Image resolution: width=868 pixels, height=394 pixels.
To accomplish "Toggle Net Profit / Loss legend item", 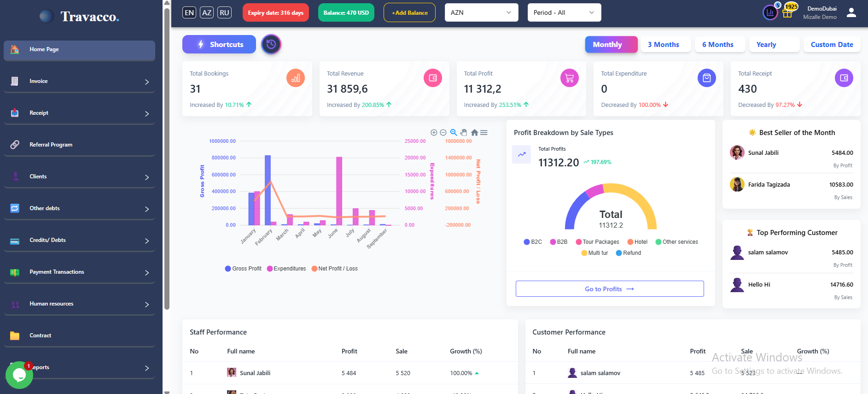I will coord(334,269).
